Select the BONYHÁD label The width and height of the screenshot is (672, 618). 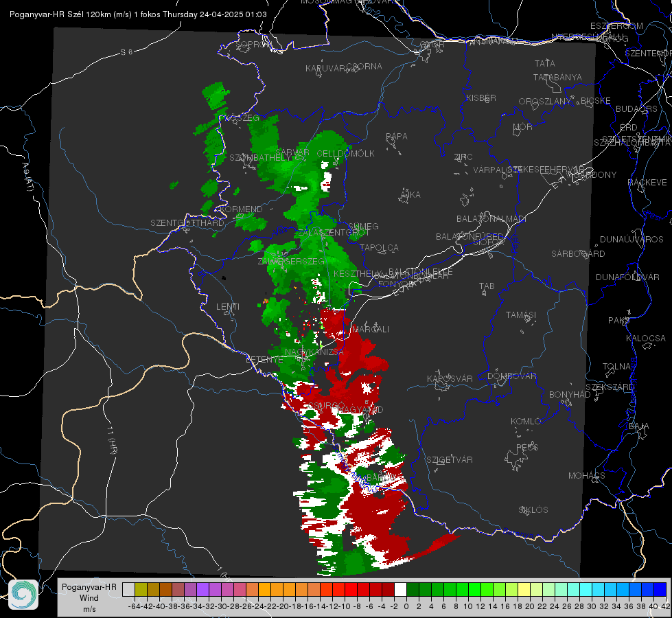[570, 395]
